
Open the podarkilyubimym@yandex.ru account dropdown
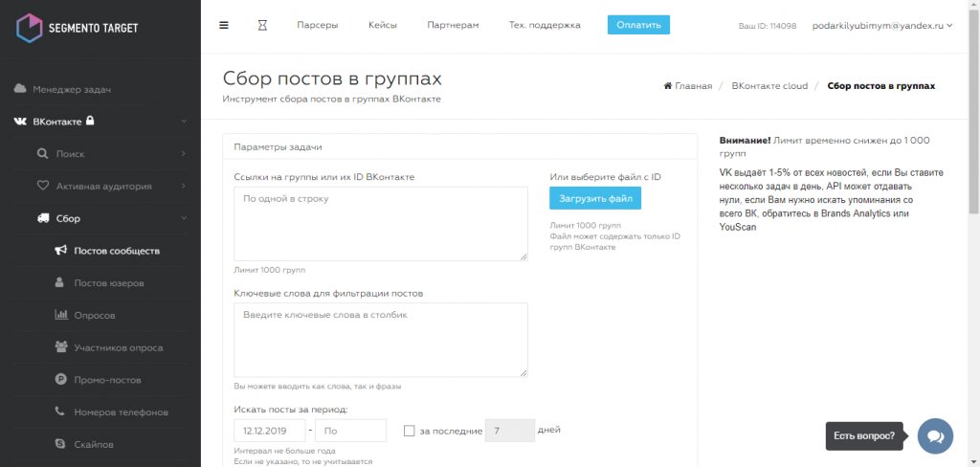click(x=881, y=26)
